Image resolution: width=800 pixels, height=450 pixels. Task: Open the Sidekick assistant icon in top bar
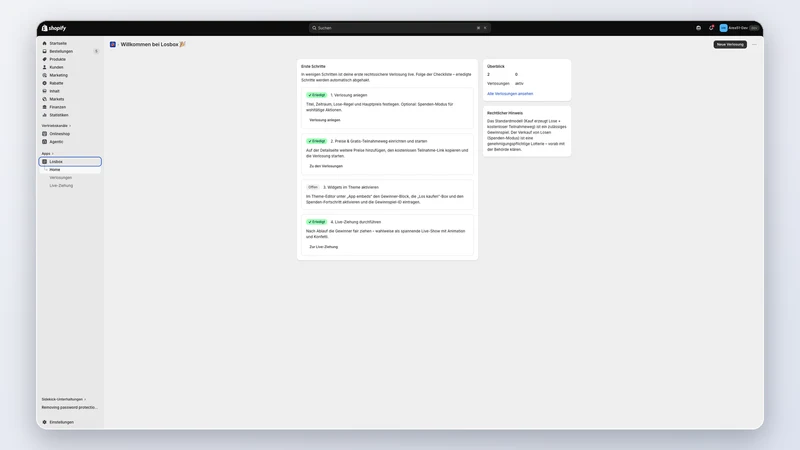tap(698, 28)
